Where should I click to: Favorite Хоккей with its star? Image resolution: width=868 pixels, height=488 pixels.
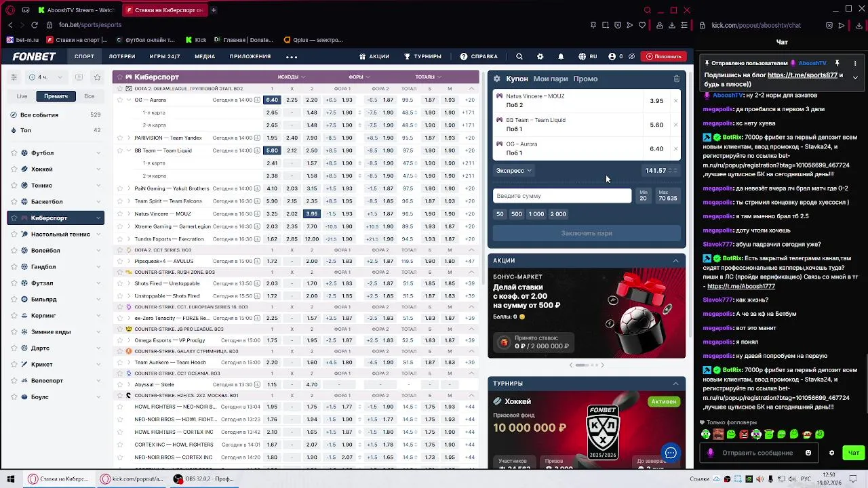(14, 169)
